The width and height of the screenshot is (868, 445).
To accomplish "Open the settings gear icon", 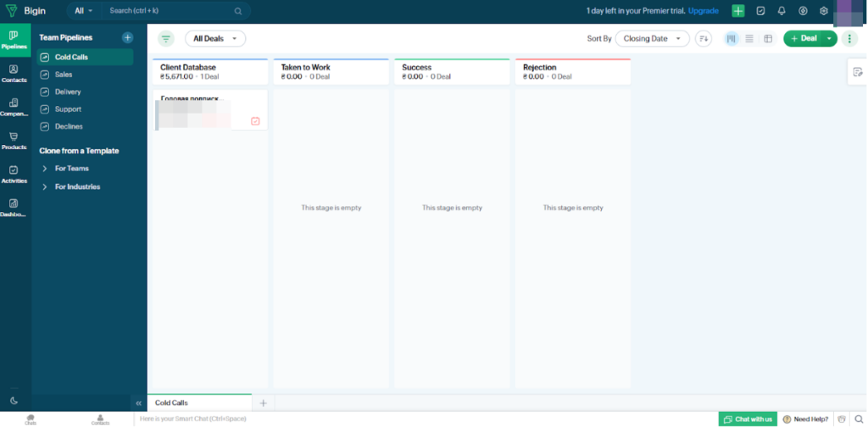I will (x=823, y=11).
